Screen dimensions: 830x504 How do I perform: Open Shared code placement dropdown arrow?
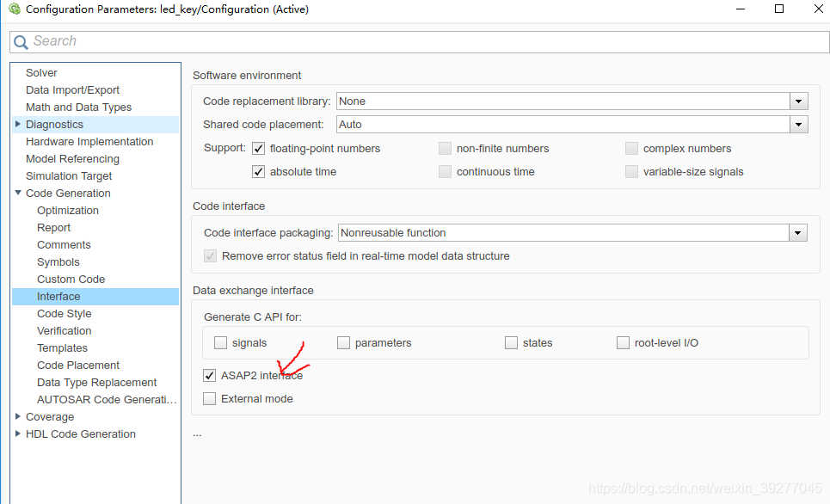(799, 125)
